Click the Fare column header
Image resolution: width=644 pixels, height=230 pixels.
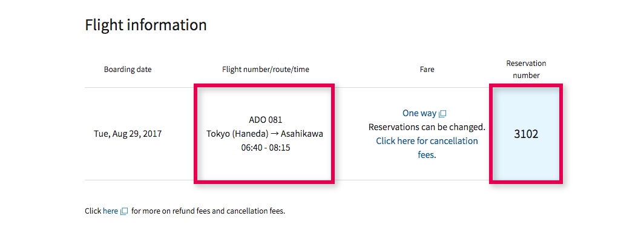pyautogui.click(x=427, y=70)
